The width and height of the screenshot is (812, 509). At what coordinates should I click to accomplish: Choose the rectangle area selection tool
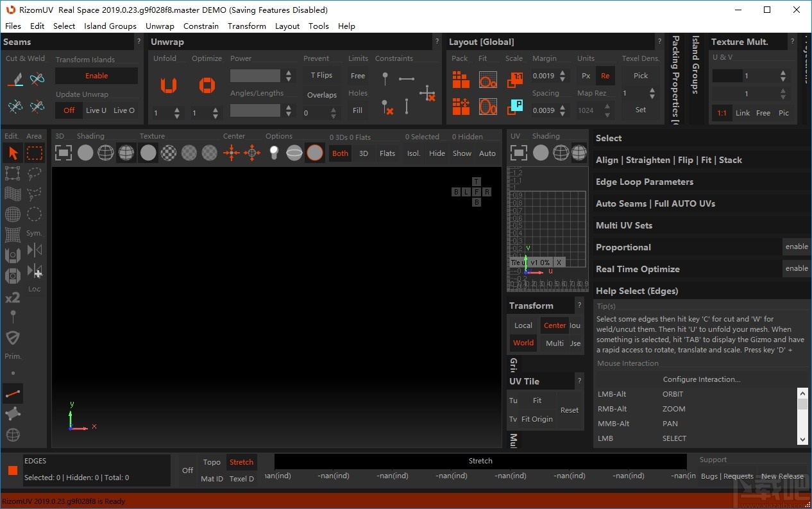[x=35, y=153]
